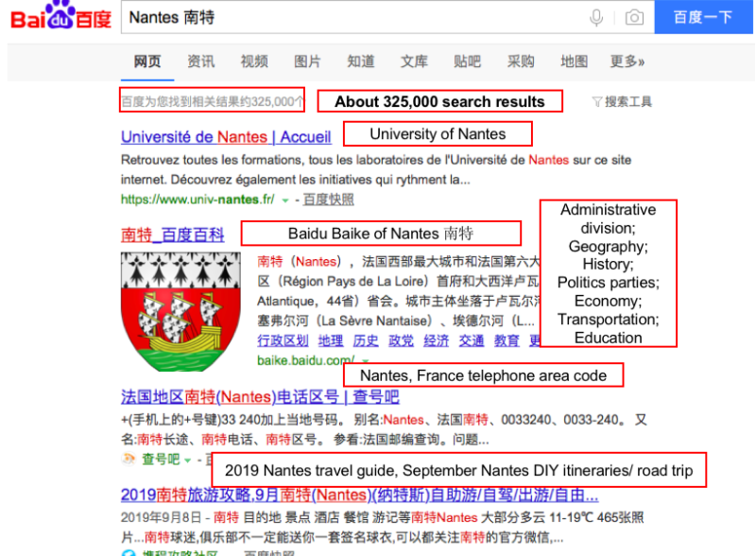
Task: Open the 地理 section link
Action: [331, 340]
